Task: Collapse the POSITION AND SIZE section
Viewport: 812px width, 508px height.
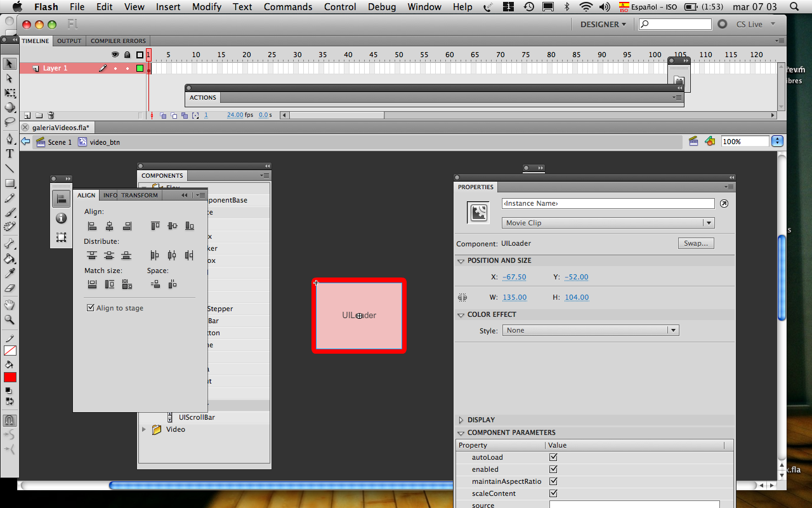Action: tap(461, 260)
